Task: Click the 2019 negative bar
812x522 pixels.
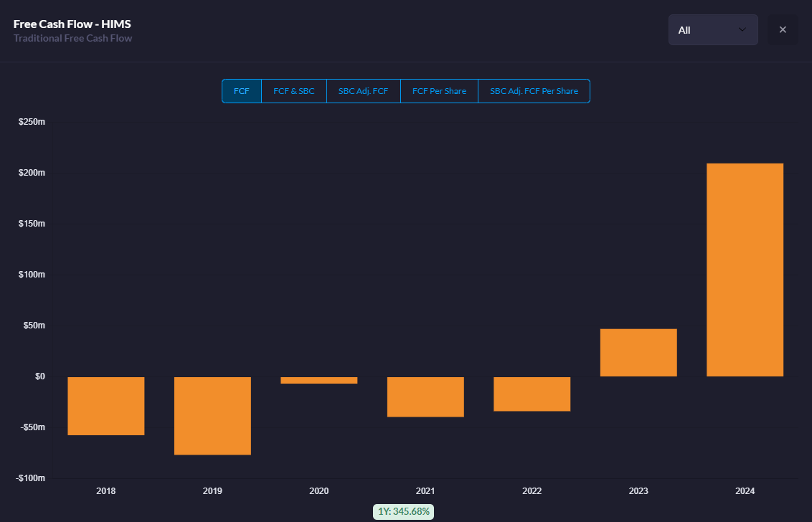Action: coord(212,416)
